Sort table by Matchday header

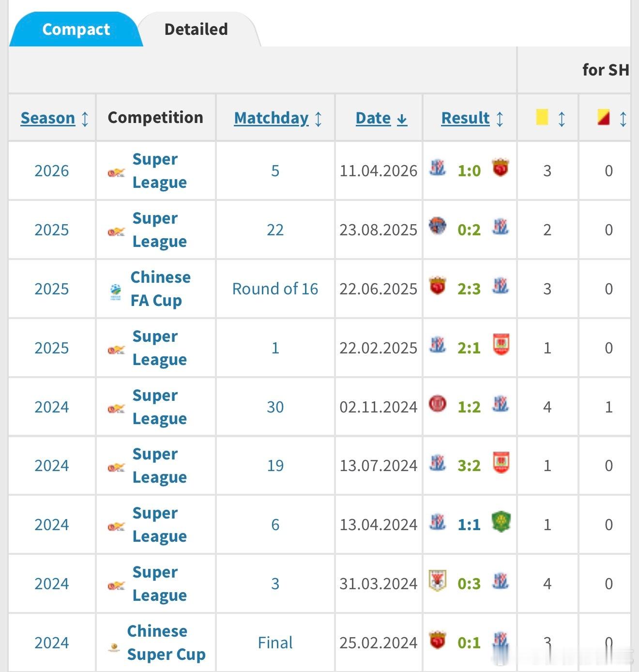(x=271, y=118)
